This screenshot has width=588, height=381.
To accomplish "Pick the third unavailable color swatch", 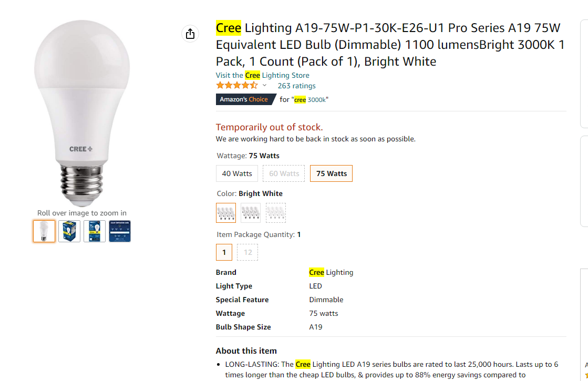I will pyautogui.click(x=276, y=213).
